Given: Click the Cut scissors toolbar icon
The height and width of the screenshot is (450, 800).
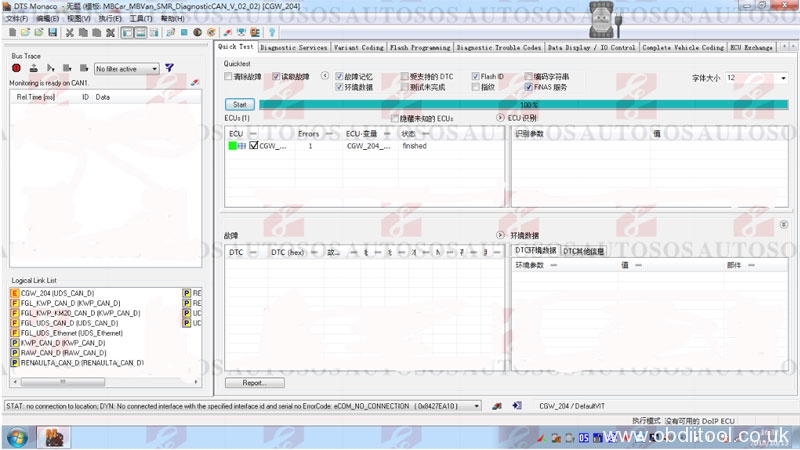Looking at the screenshot, I should click(x=70, y=33).
